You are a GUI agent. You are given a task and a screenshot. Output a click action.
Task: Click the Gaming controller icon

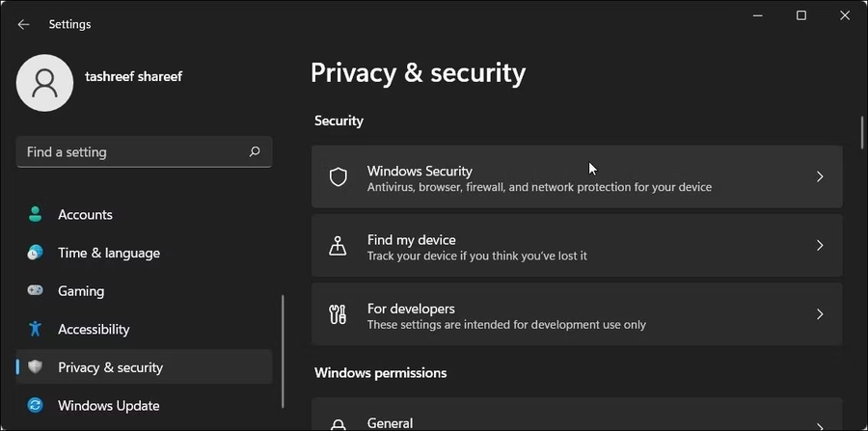[x=36, y=290]
